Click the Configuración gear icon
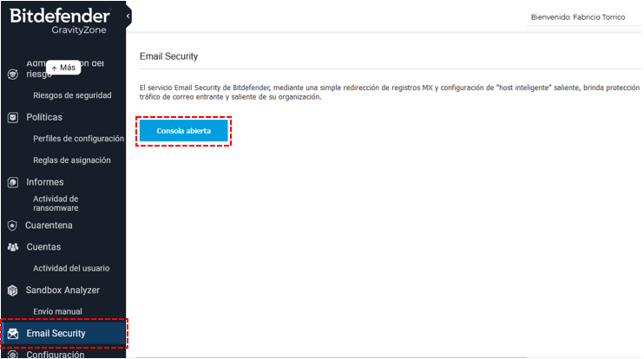 13,355
